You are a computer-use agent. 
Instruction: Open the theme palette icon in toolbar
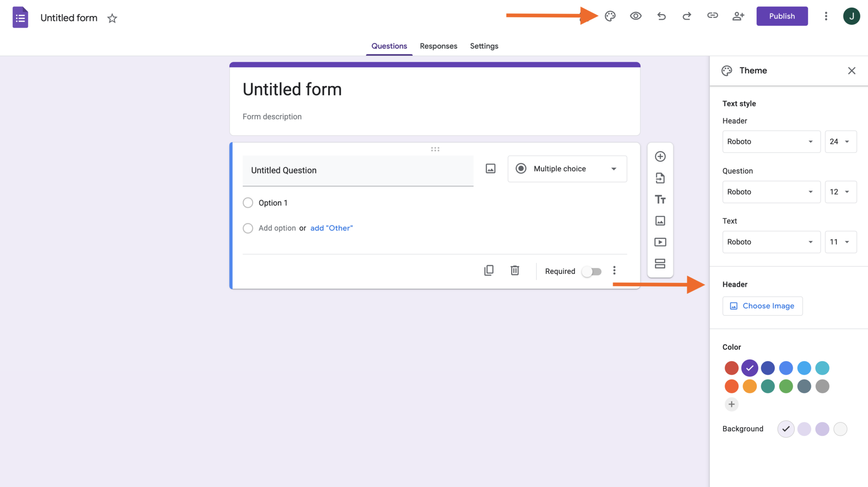point(610,16)
